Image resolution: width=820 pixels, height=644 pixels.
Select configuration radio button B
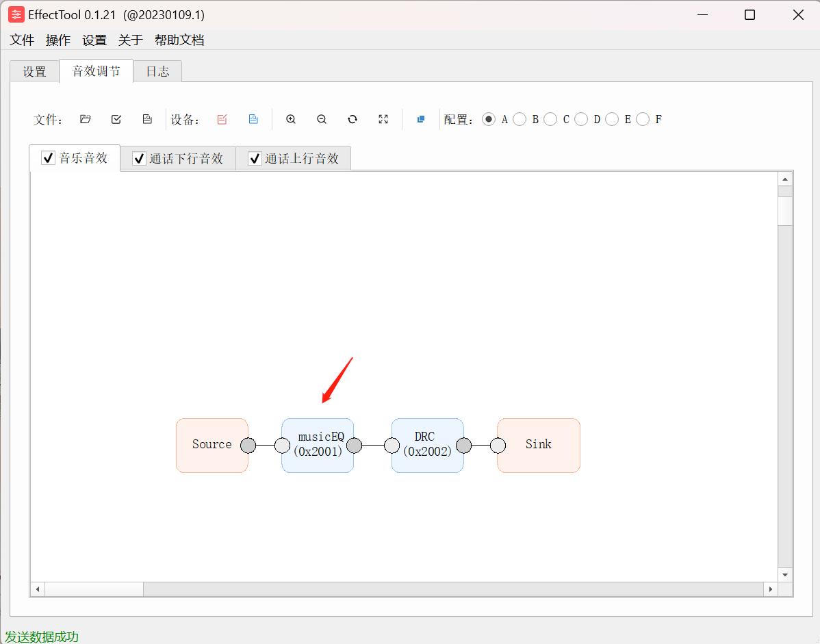pos(520,119)
